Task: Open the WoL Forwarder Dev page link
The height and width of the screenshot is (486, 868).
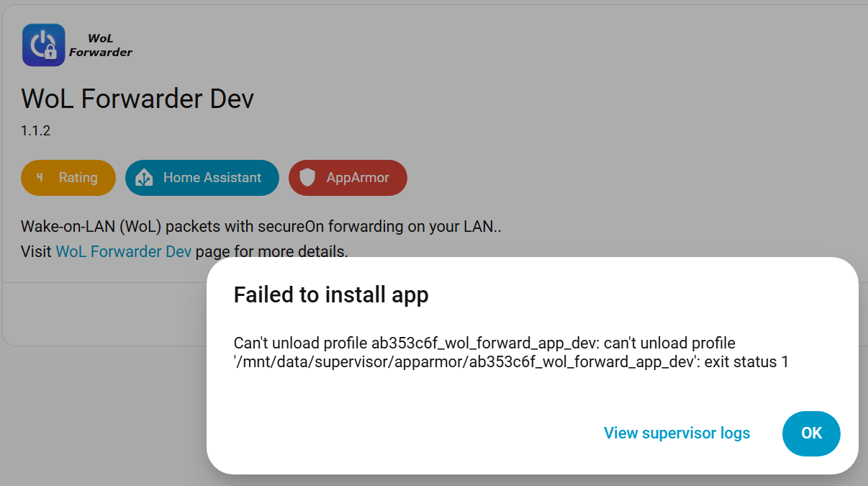Action: pos(124,251)
